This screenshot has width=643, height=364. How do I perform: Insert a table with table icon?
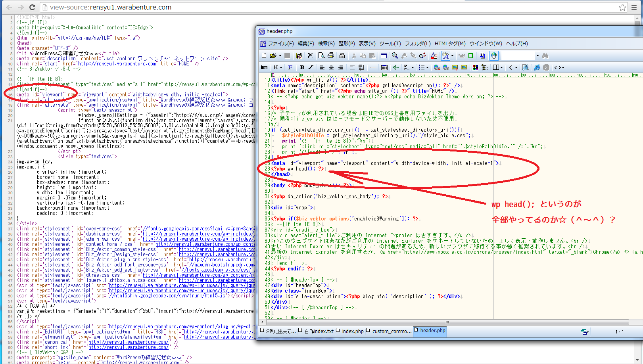(x=384, y=67)
